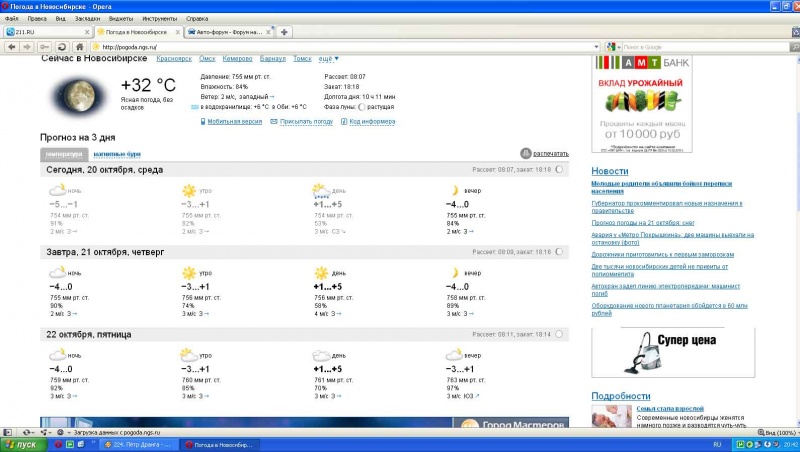
Task: Close the Погода в Новосибирске tab
Action: [178, 32]
